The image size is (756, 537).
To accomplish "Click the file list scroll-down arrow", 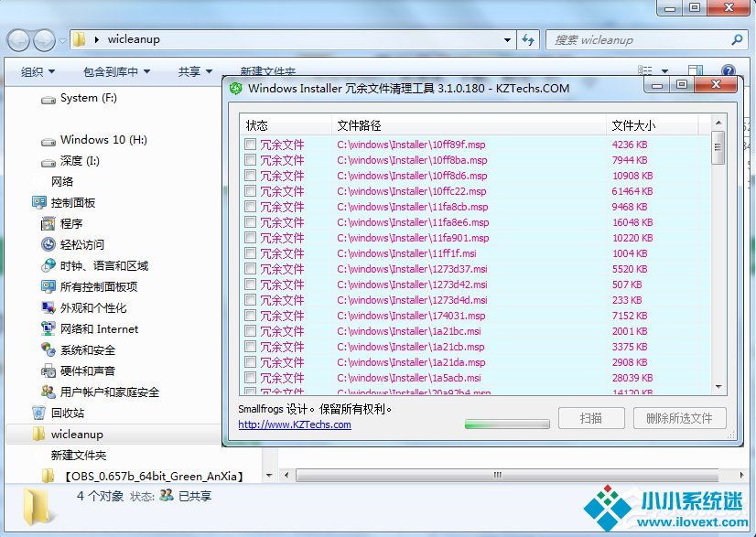I will [x=718, y=387].
